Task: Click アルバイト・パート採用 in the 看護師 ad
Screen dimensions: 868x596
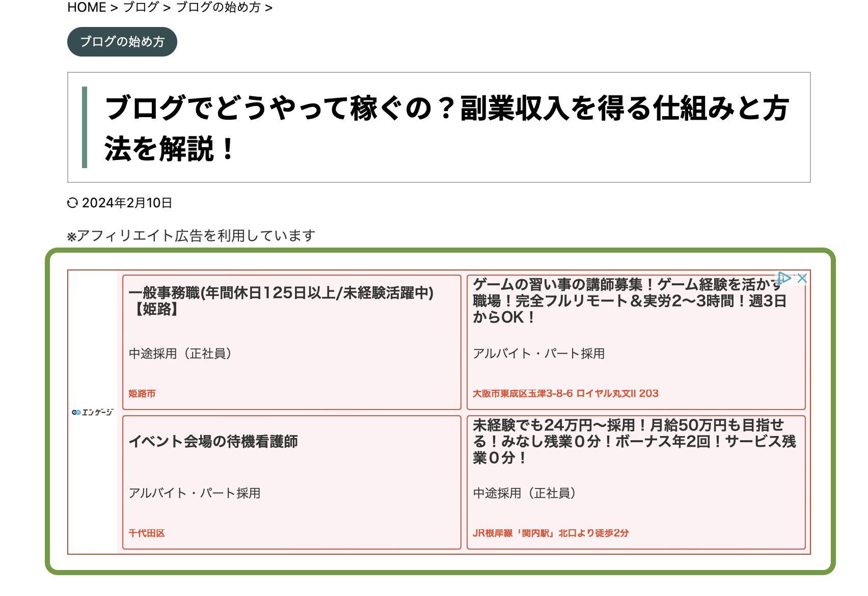Action: [x=195, y=493]
